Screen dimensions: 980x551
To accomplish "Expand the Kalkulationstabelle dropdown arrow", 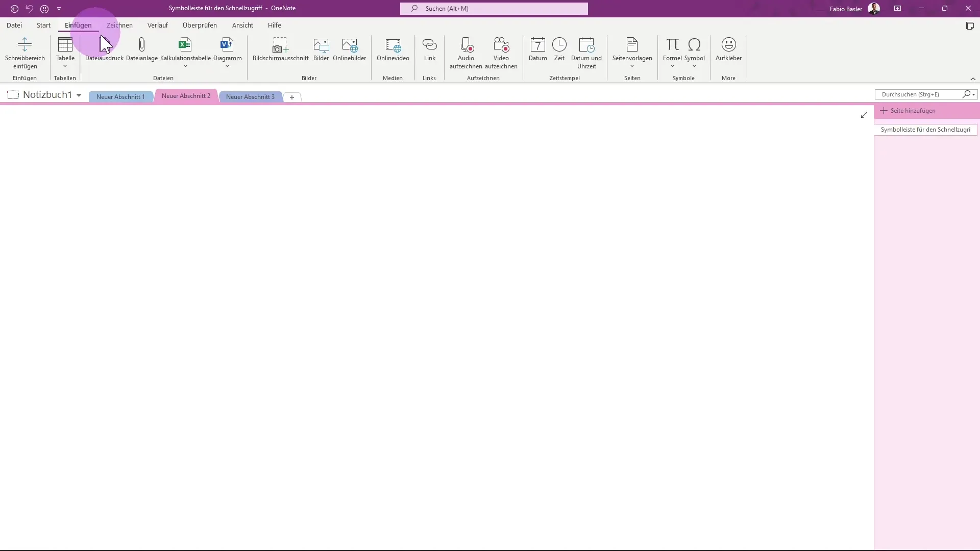I will [185, 66].
